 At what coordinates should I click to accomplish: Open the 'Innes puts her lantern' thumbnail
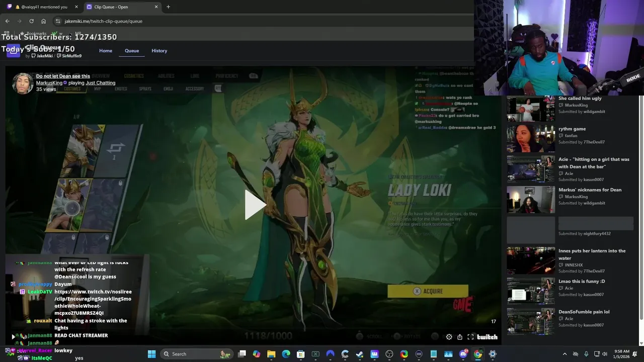[x=531, y=260]
